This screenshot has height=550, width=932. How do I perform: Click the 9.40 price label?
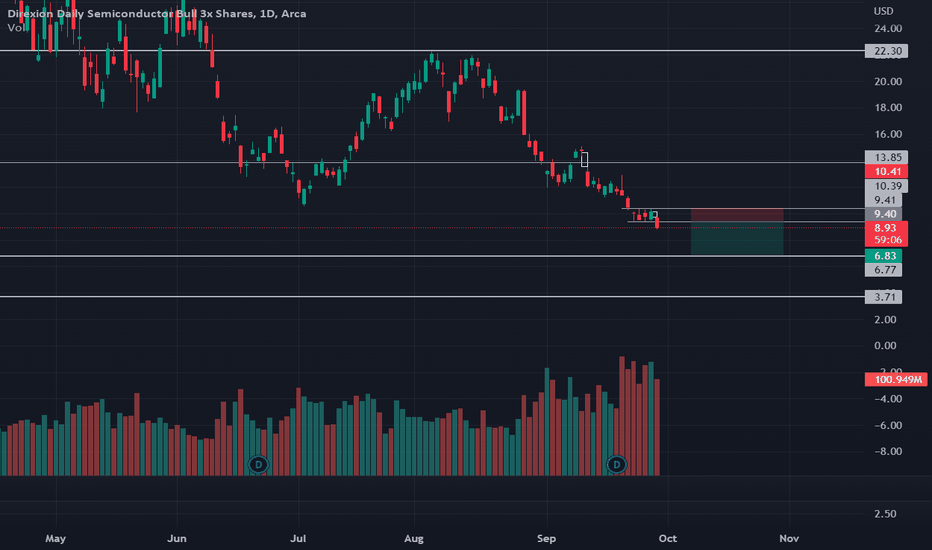coord(884,214)
